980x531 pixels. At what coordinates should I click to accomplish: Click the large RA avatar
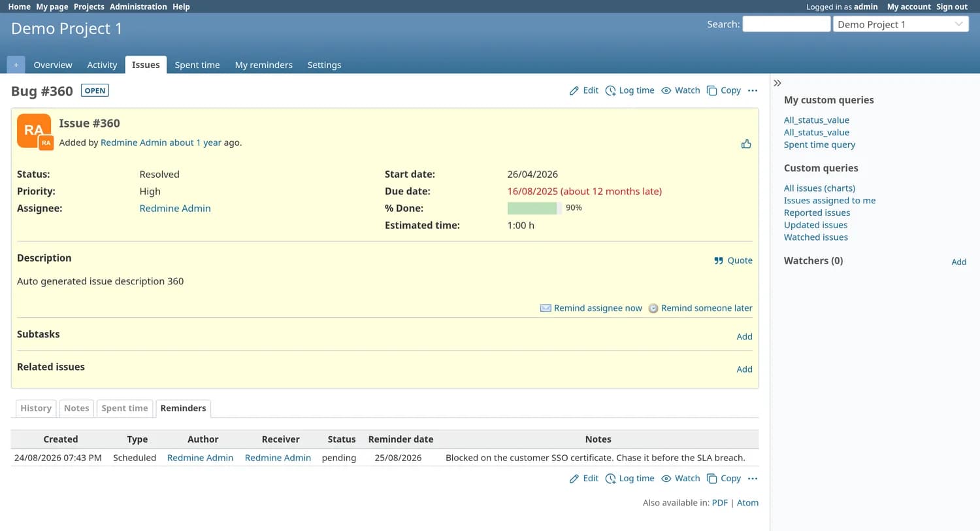(x=33, y=130)
